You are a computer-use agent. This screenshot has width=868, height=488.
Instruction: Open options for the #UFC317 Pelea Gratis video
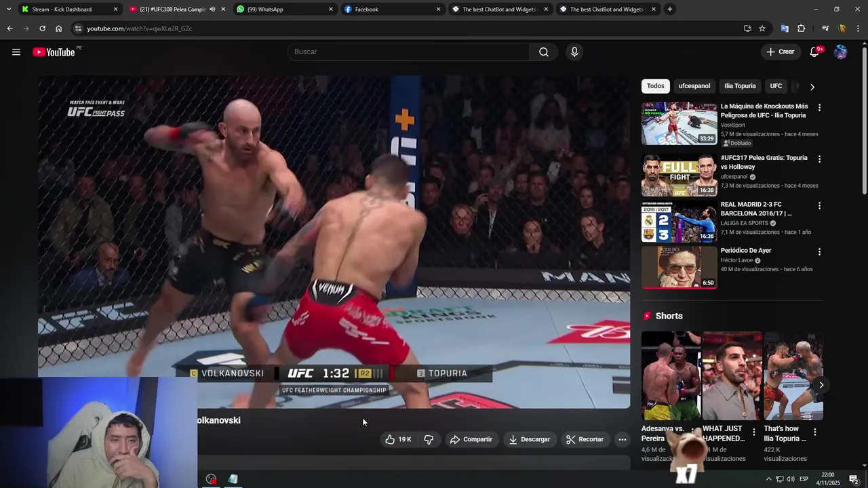click(x=819, y=159)
